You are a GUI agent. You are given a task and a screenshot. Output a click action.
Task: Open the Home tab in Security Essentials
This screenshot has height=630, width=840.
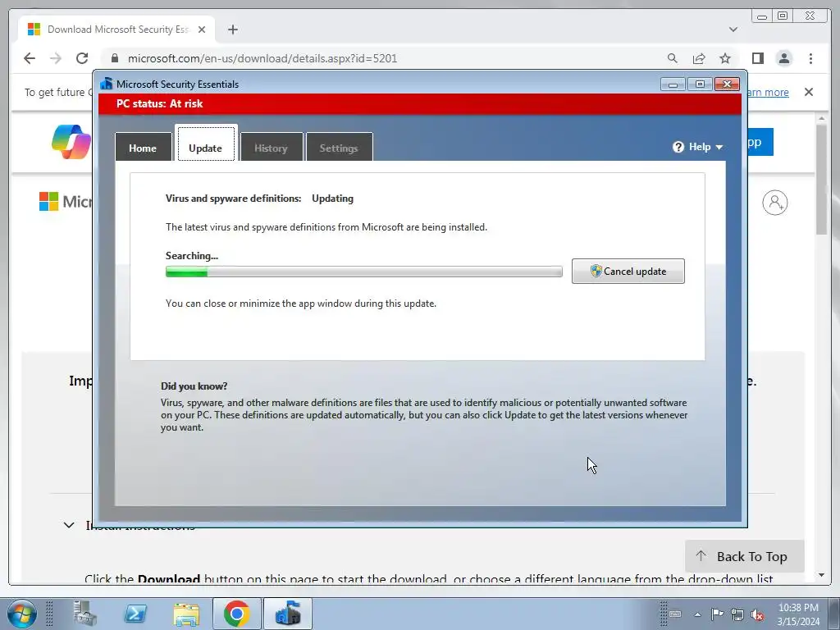click(x=143, y=148)
